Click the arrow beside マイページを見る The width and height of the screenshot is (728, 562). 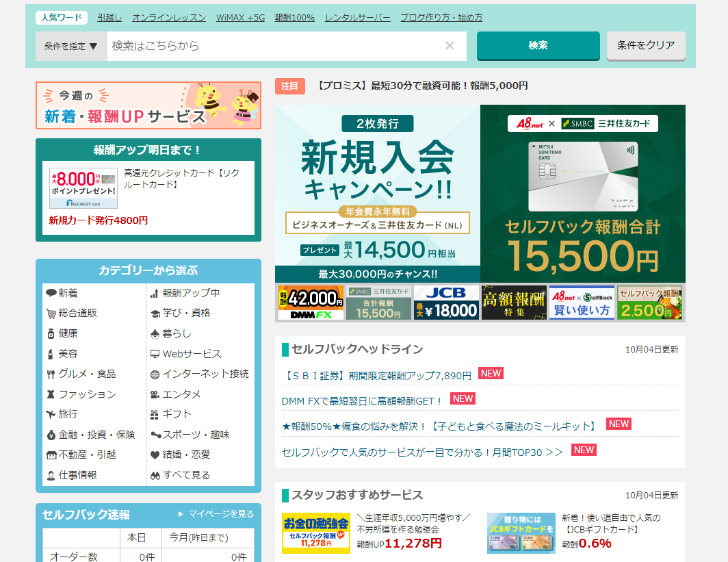click(181, 514)
